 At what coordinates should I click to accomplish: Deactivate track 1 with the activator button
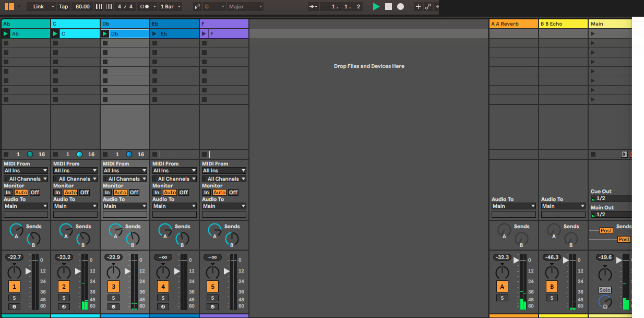pyautogui.click(x=15, y=286)
